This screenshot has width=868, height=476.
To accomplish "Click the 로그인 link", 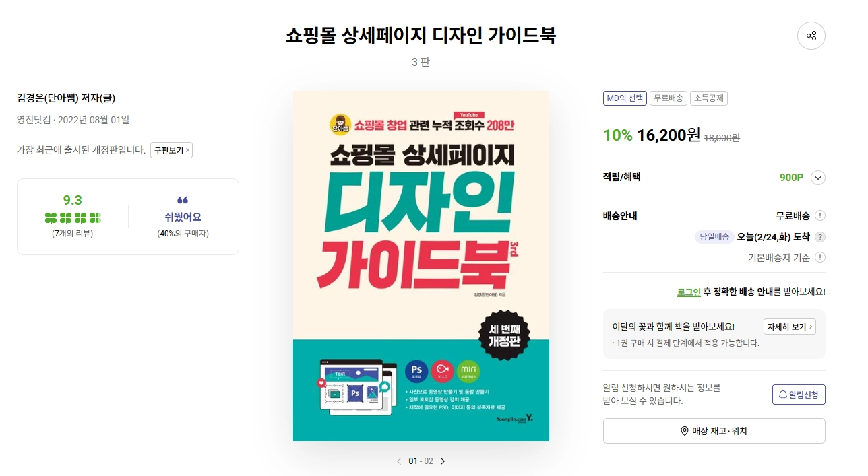I will (x=689, y=292).
